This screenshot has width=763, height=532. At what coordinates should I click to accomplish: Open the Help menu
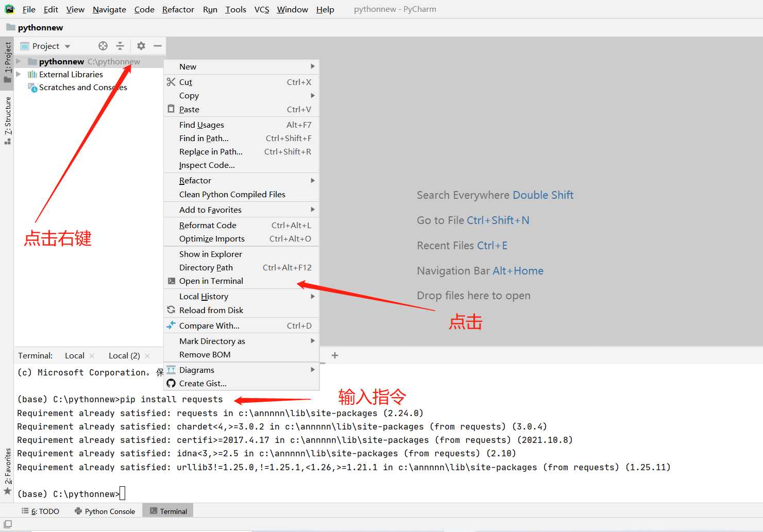(x=325, y=9)
